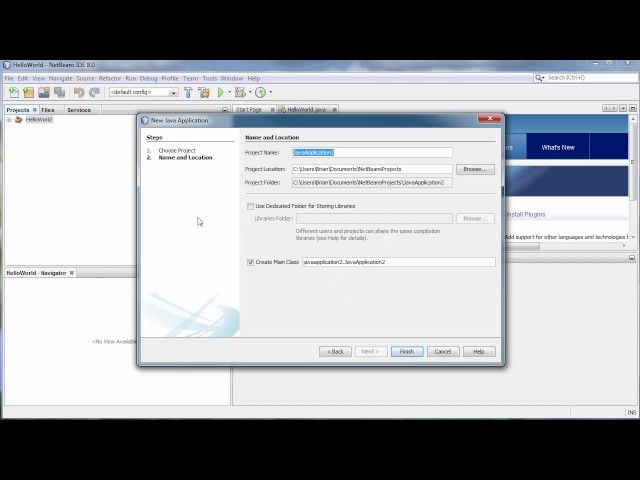Click the Project Name input field
Viewport: 640px width, 480px height.
pos(372,152)
